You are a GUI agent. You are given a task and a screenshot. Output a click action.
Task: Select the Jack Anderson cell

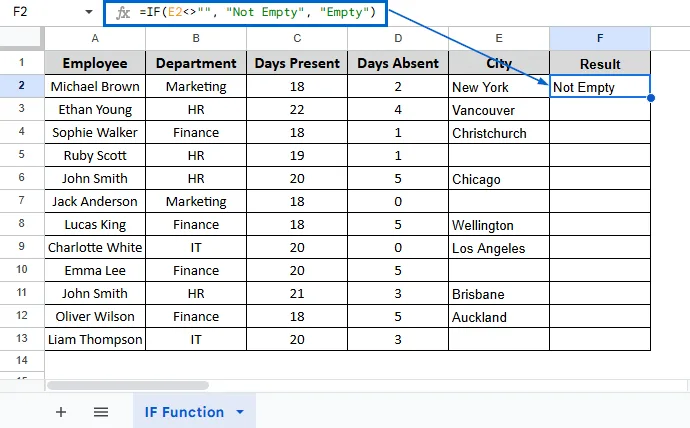pyautogui.click(x=95, y=201)
